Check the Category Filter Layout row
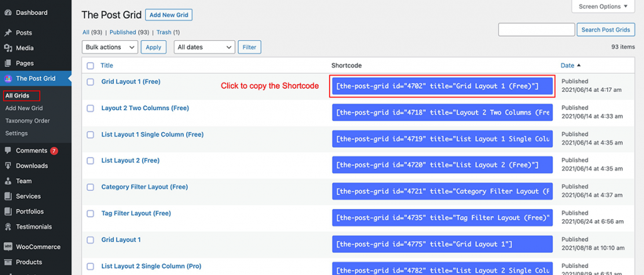The height and width of the screenshot is (275, 644). [91, 187]
